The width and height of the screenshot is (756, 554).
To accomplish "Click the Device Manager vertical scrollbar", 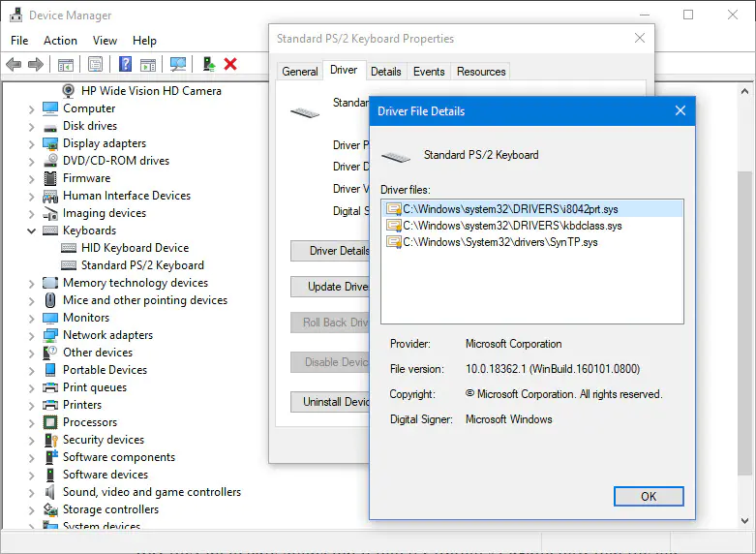I will point(744,291).
